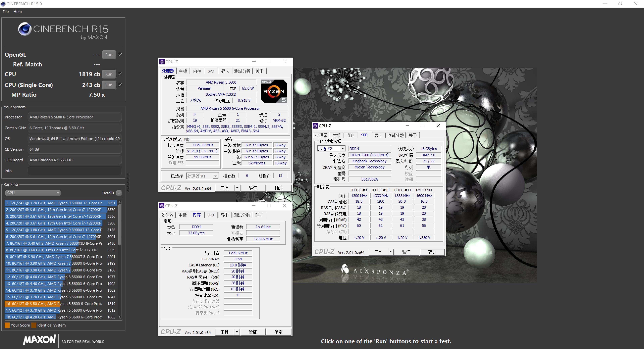Toggle the CPU test checkbox
The image size is (644, 349).
click(120, 74)
